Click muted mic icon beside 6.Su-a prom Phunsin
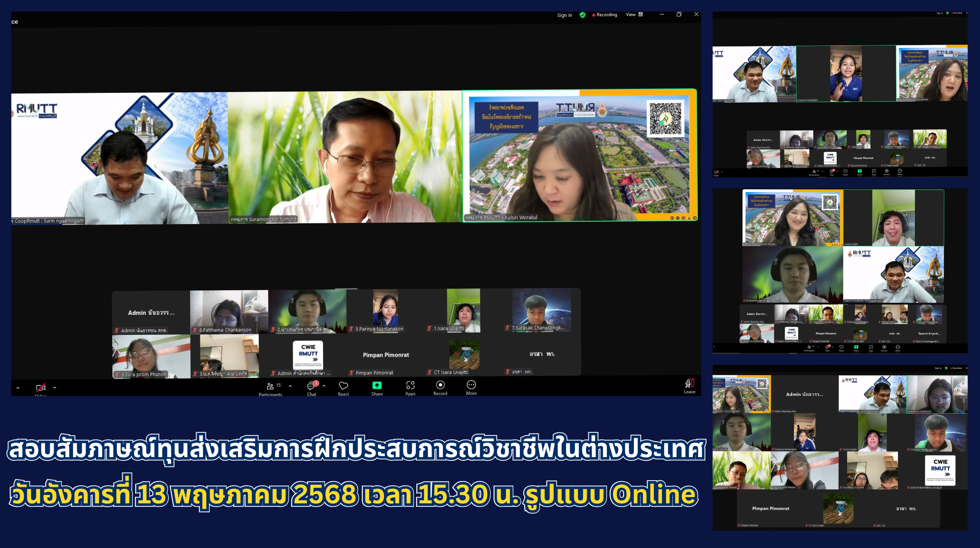Image resolution: width=980 pixels, height=548 pixels. click(117, 374)
